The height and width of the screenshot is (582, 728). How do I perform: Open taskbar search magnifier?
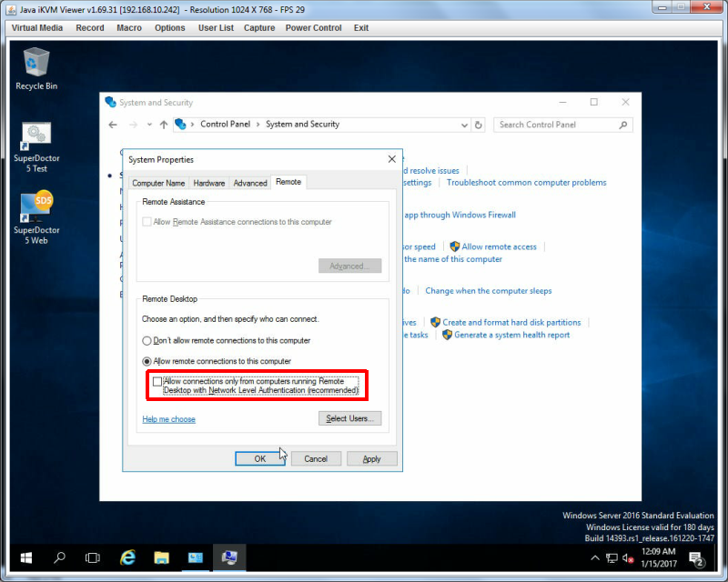[59, 557]
